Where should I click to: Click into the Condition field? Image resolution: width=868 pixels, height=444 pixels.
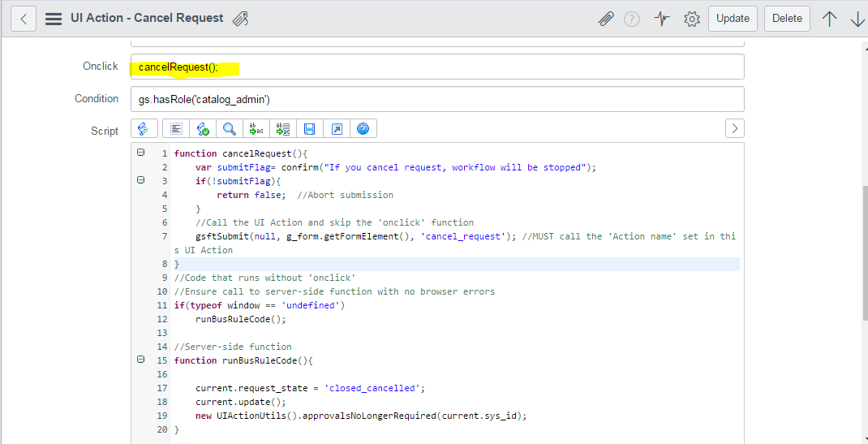437,99
